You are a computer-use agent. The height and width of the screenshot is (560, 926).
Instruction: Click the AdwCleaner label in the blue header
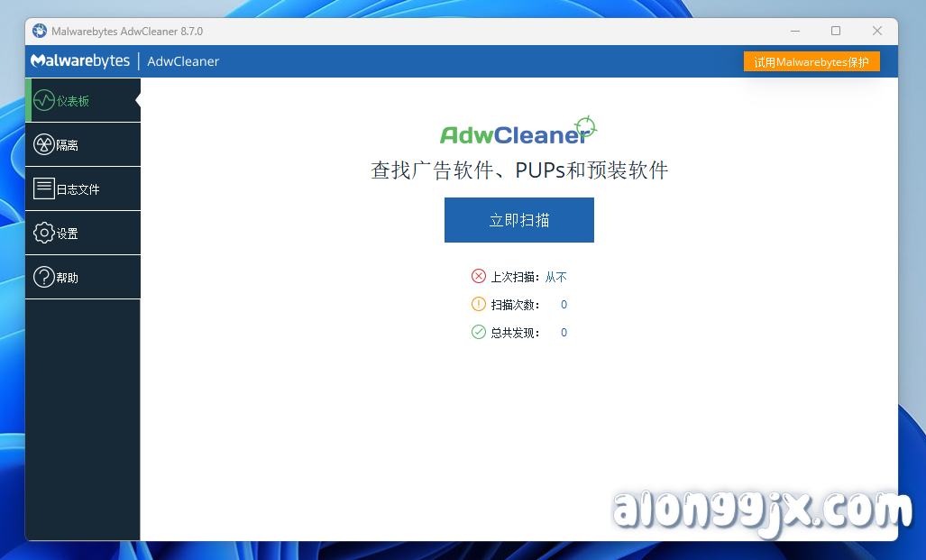[x=183, y=61]
